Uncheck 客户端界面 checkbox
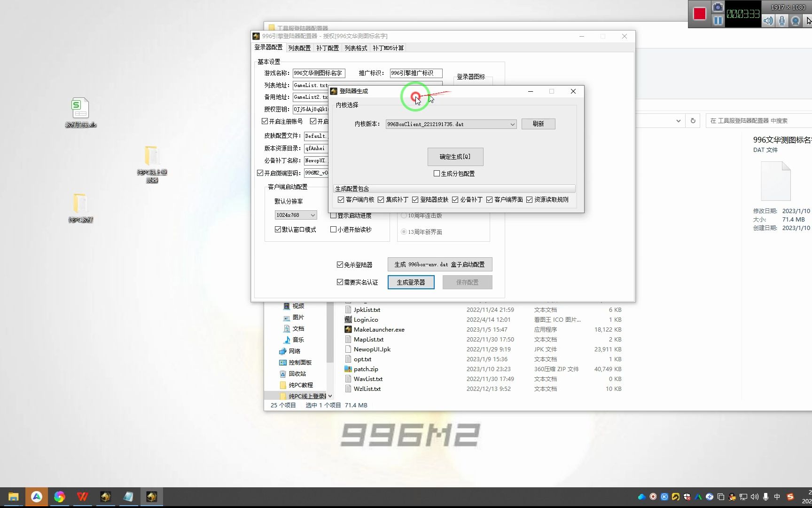Image resolution: width=812 pixels, height=508 pixels. [489, 200]
